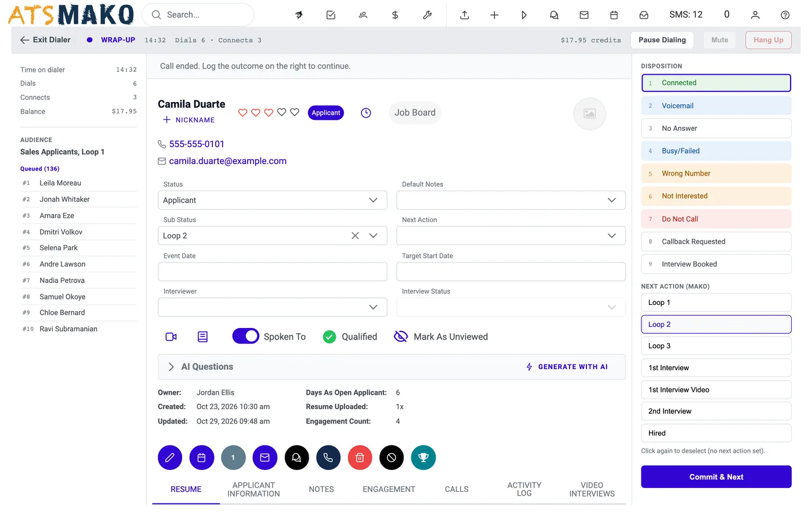Click the dollar sign icon
Viewport: 812px width, 514px height.
395,15
